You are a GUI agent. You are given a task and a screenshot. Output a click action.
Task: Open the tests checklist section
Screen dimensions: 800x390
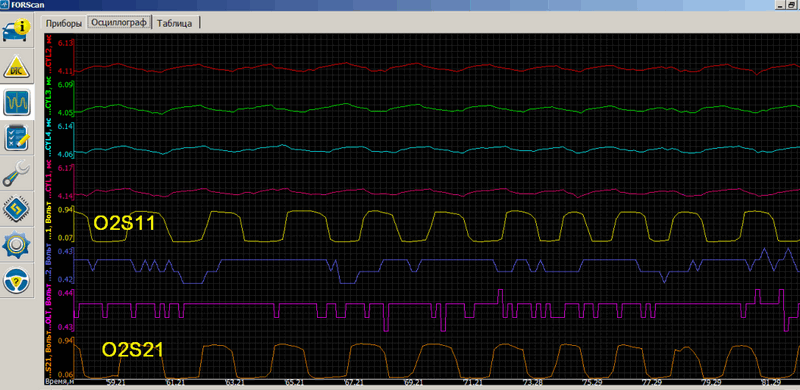coord(17,138)
